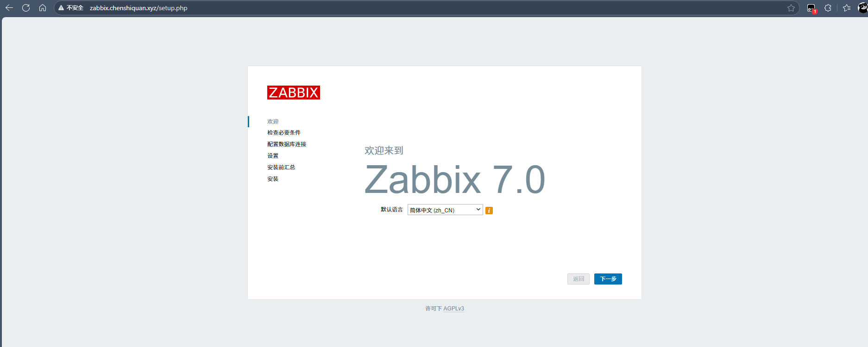Click the large Zabbix 7.0 title
The height and width of the screenshot is (347, 868).
[455, 180]
